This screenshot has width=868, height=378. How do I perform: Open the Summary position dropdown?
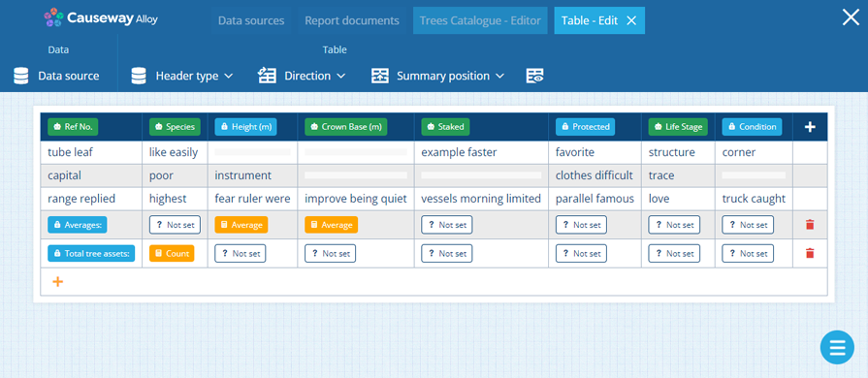pyautogui.click(x=437, y=76)
